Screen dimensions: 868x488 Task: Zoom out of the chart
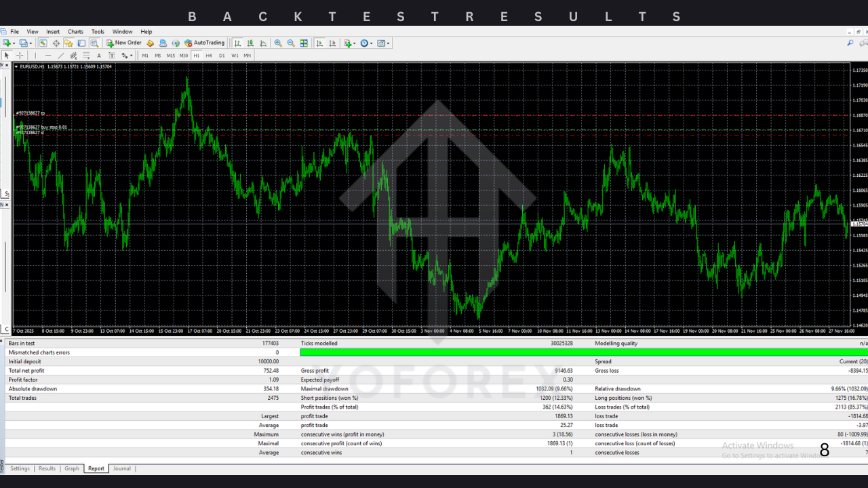point(291,43)
